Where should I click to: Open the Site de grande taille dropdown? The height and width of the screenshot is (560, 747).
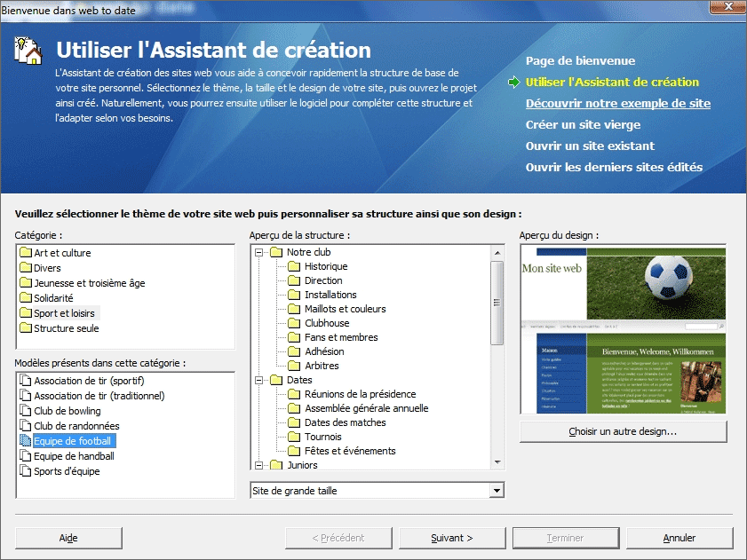(497, 491)
